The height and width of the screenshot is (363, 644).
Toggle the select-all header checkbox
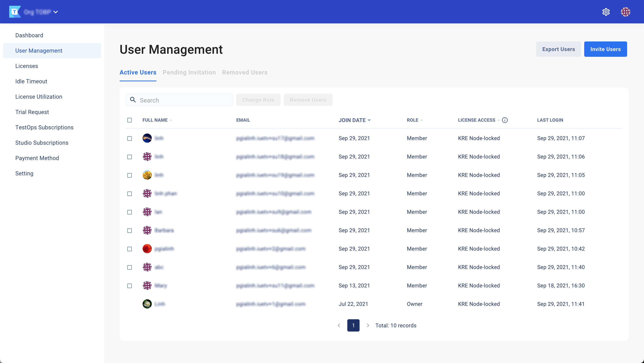point(130,120)
